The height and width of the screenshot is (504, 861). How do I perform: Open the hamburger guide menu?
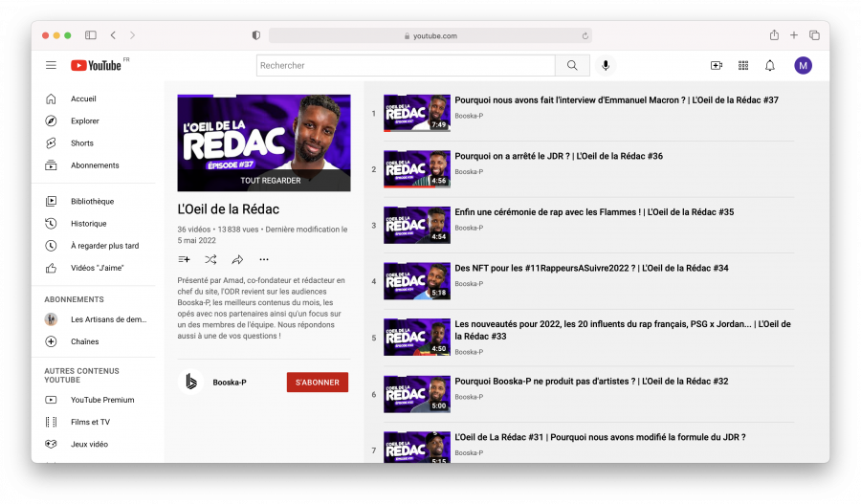pos(51,65)
